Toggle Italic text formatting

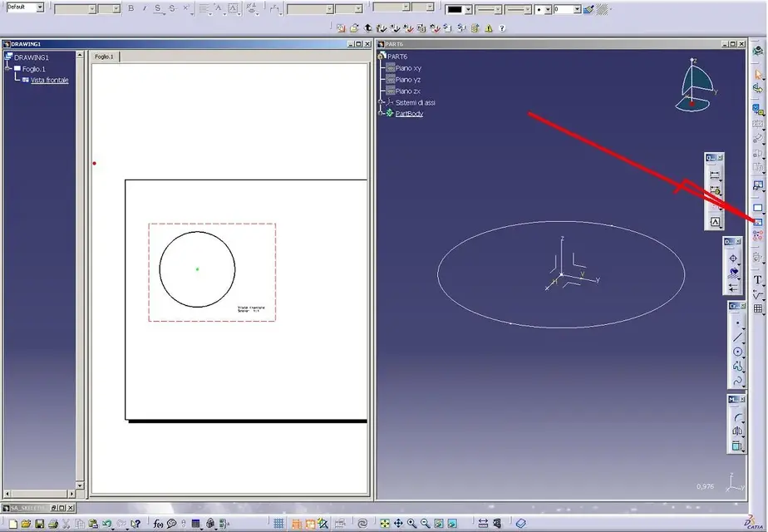(144, 9)
